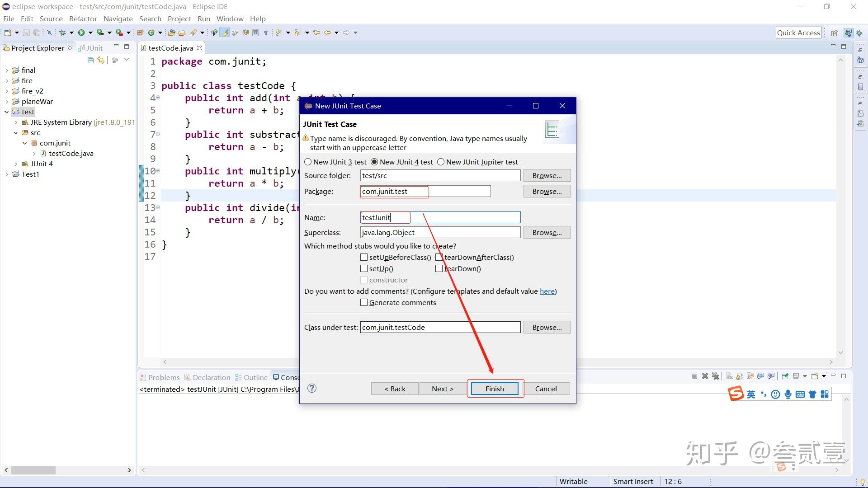This screenshot has height=488, width=868.
Task: Expand the planeWar project node
Action: 6,101
